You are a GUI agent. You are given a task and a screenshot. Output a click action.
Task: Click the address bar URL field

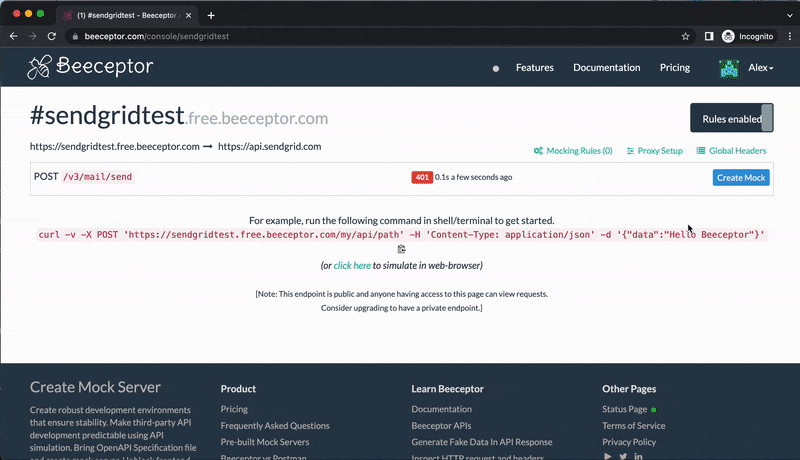[x=378, y=36]
